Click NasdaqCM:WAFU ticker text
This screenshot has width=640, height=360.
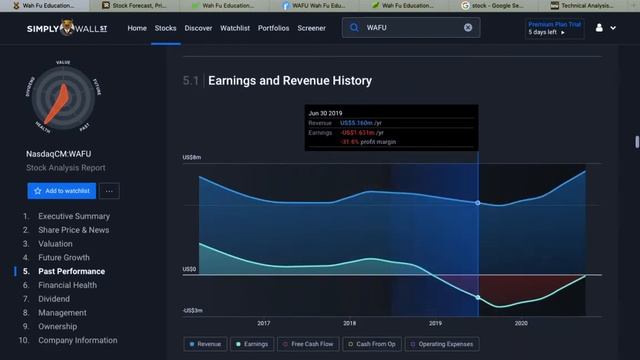pos(58,154)
